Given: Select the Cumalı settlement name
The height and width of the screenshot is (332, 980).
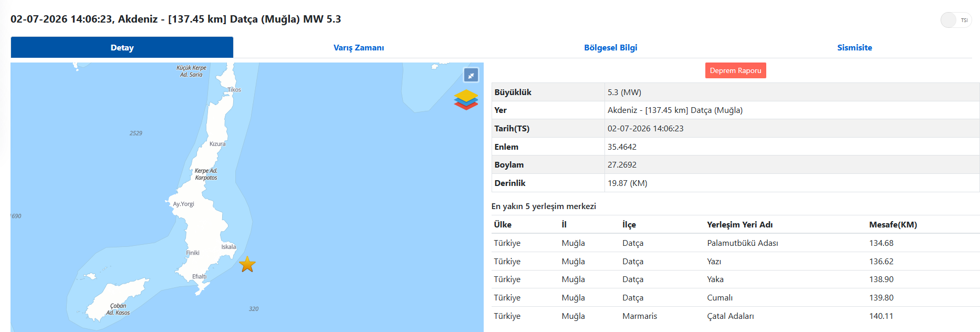Looking at the screenshot, I should coord(720,298).
